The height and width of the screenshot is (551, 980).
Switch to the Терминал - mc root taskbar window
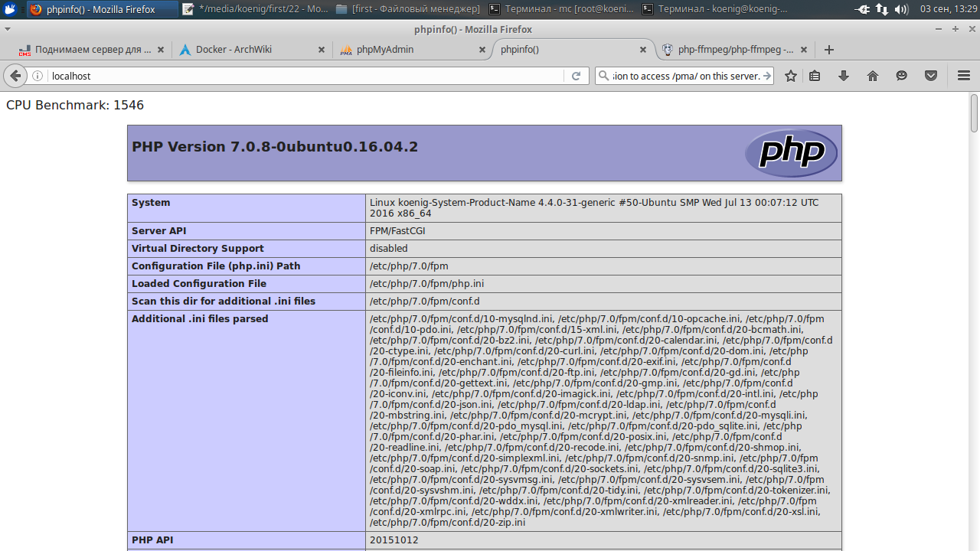pos(562,9)
